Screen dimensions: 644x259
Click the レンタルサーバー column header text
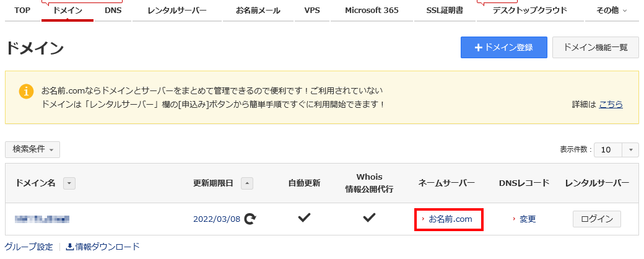click(x=597, y=183)
